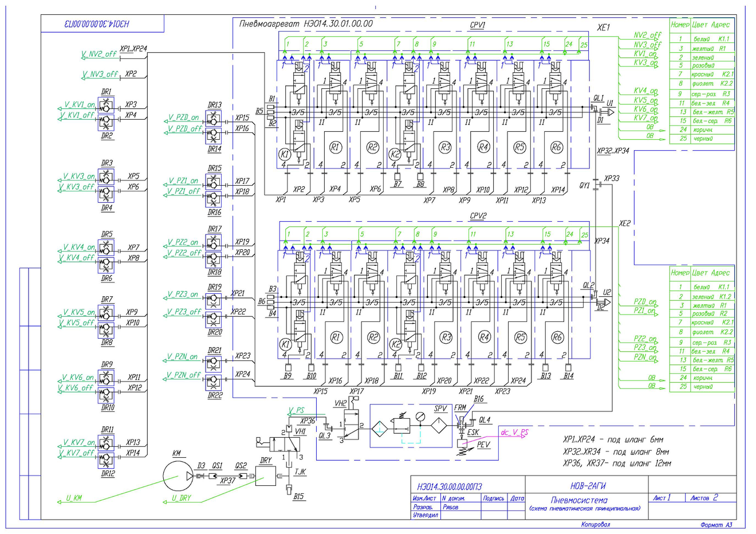Select the U_DRY label
This screenshot has height=534, width=756.
tap(182, 498)
